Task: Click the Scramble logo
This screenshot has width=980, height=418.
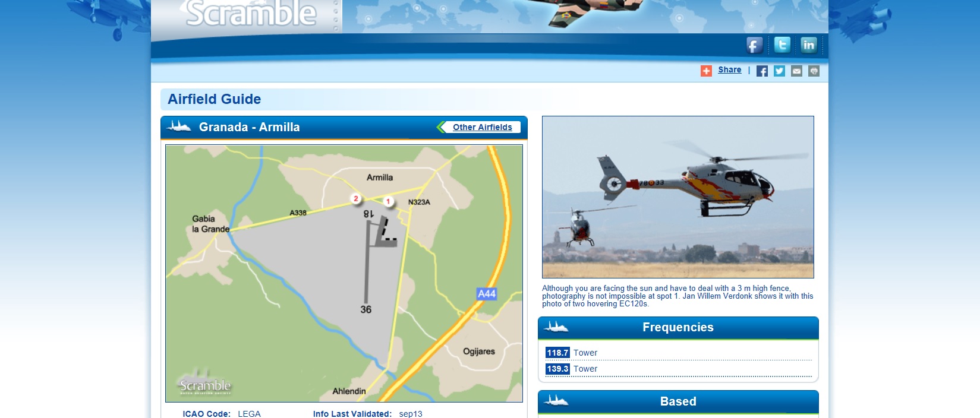Action: click(x=251, y=14)
